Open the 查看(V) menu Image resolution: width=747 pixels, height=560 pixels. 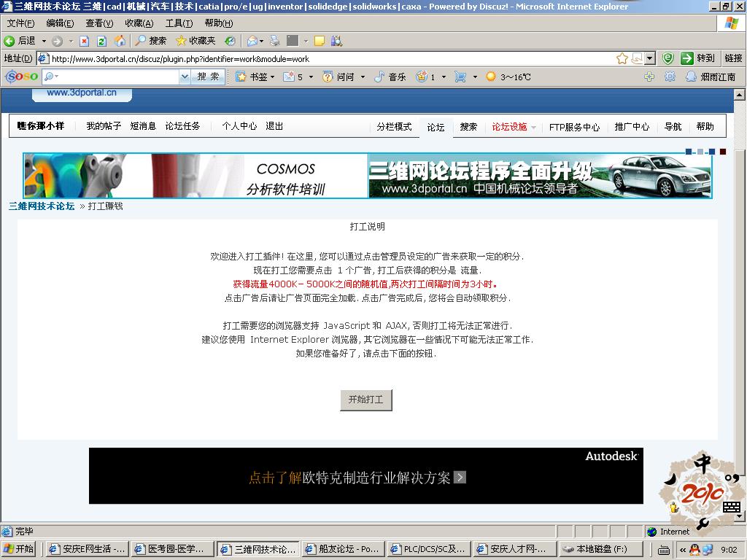99,23
